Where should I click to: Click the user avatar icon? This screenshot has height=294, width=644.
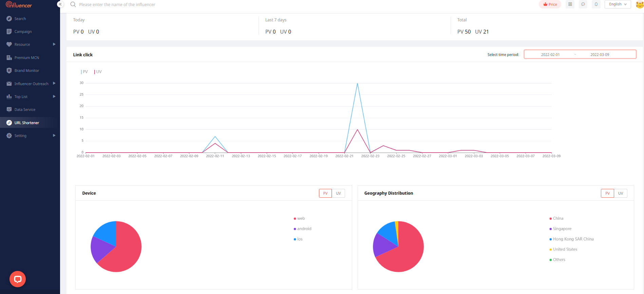point(640,5)
